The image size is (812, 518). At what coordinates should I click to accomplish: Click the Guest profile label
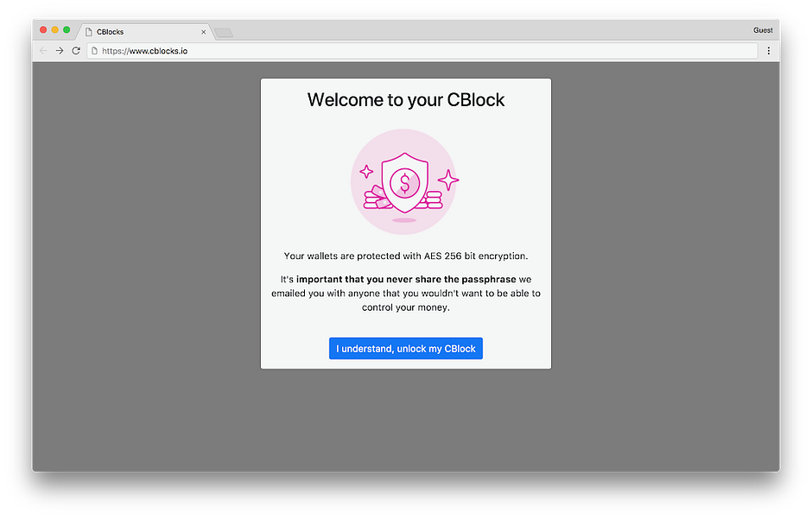pos(763,30)
